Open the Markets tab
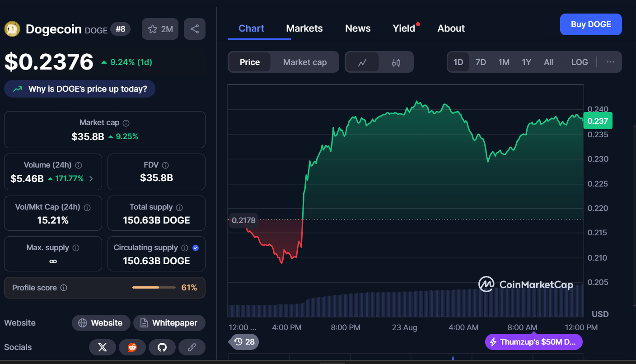 [304, 28]
